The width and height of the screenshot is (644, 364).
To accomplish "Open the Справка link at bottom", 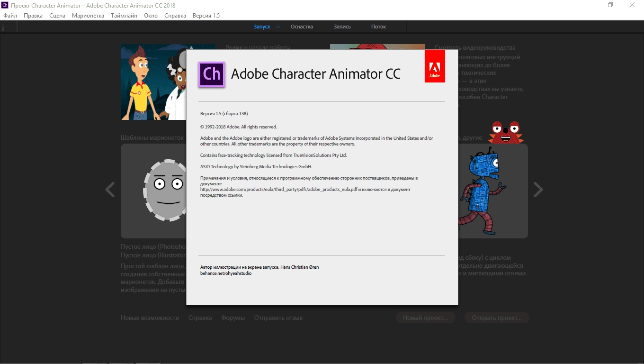I will (x=200, y=318).
